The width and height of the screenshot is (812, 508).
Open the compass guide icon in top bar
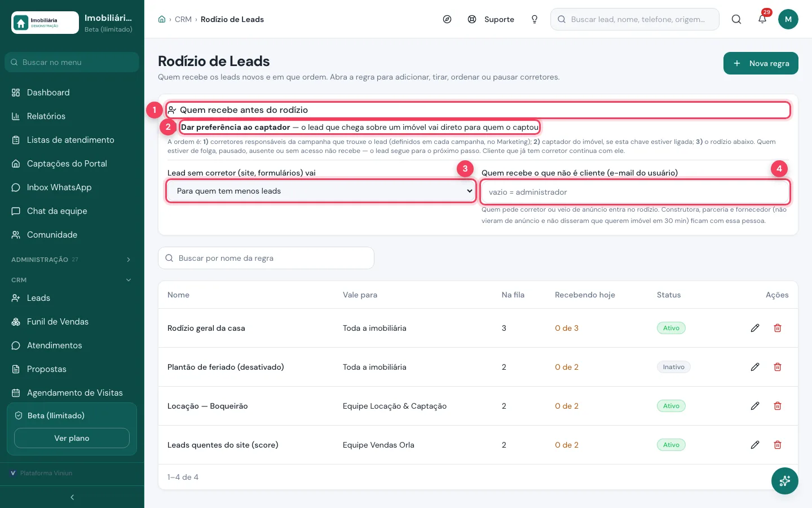click(x=447, y=19)
